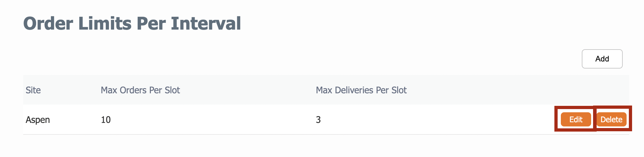Click the Order Limits Per Interval heading
The image size is (644, 157).
[132, 23]
